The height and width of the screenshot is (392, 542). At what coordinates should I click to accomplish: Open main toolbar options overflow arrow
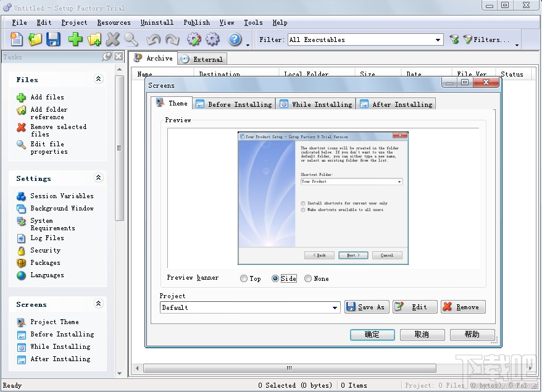point(248,45)
